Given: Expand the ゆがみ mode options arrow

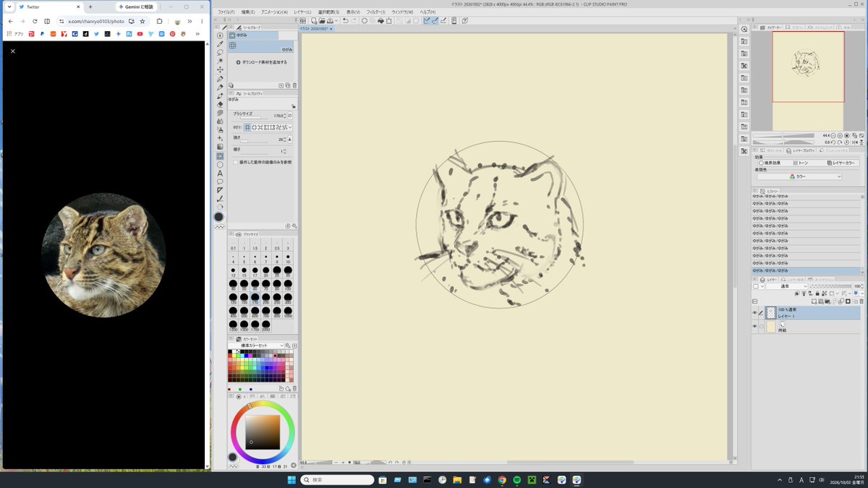Looking at the screenshot, I should pyautogui.click(x=290, y=127).
